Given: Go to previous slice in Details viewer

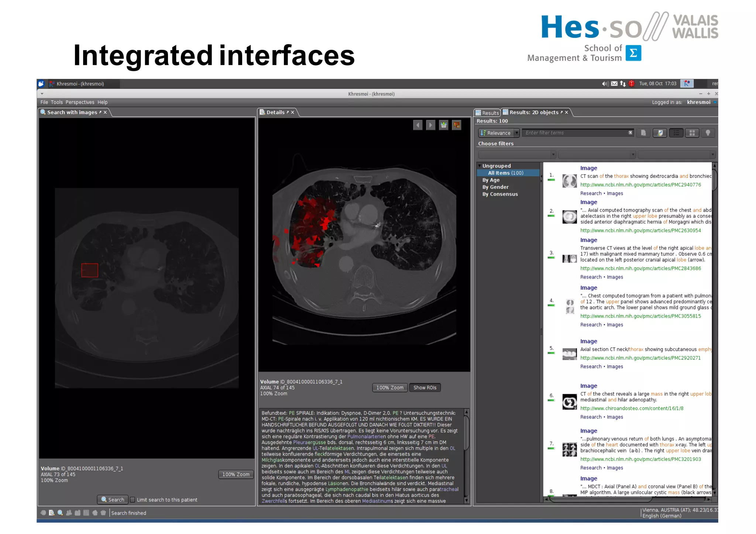Looking at the screenshot, I should [x=417, y=125].
